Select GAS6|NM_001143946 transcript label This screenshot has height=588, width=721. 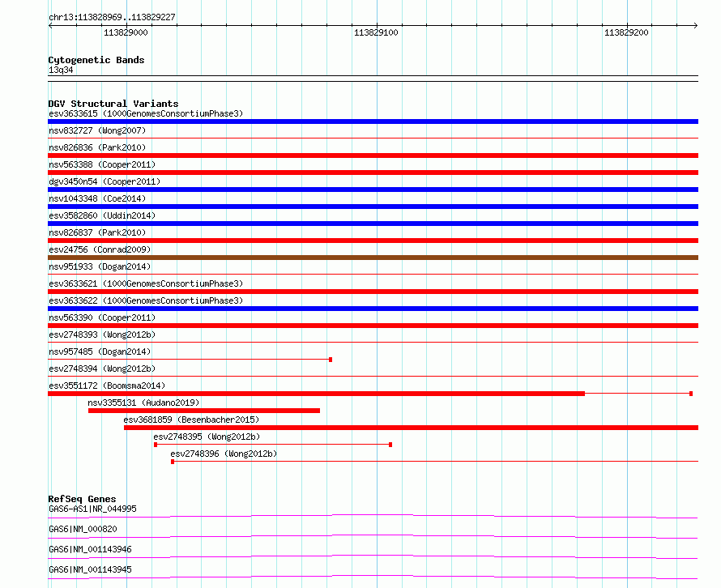click(x=90, y=549)
